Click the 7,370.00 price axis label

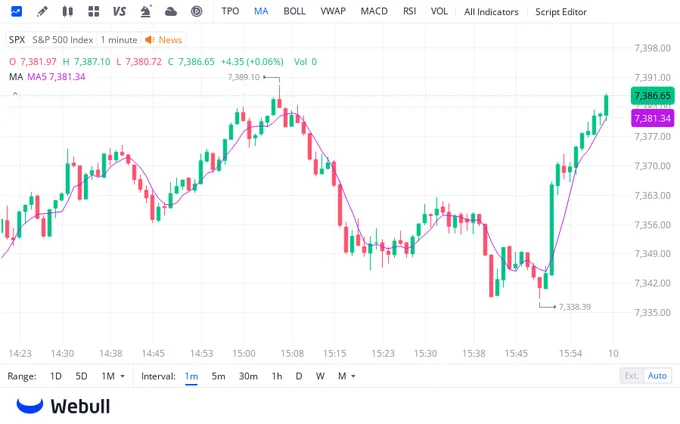pos(652,166)
